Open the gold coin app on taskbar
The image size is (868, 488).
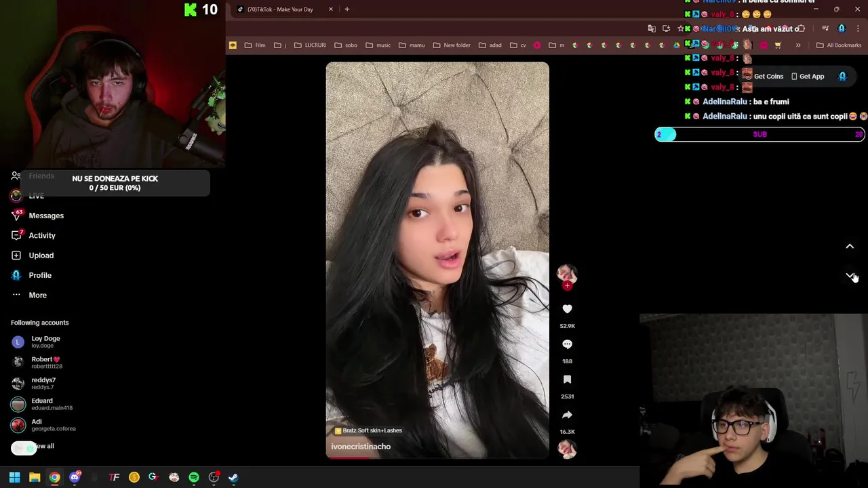[x=134, y=477]
